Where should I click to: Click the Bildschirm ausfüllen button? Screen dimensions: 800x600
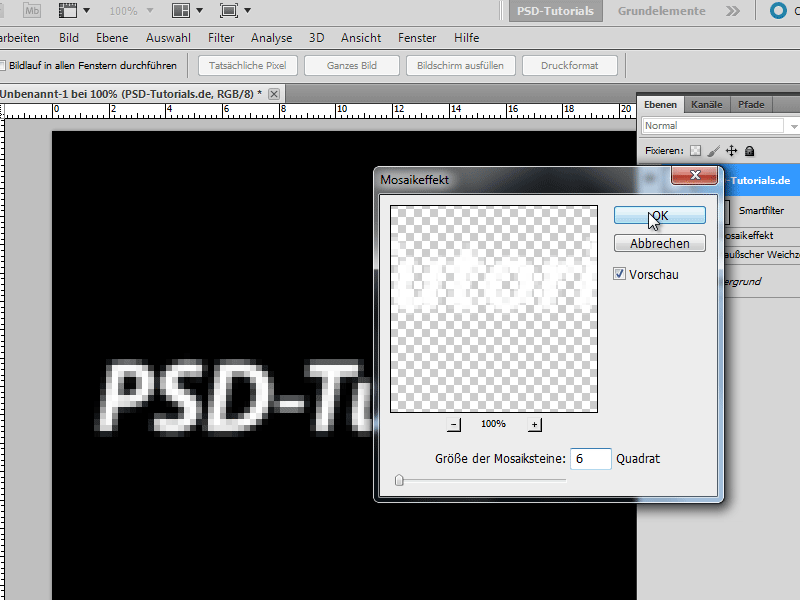[x=460, y=65]
